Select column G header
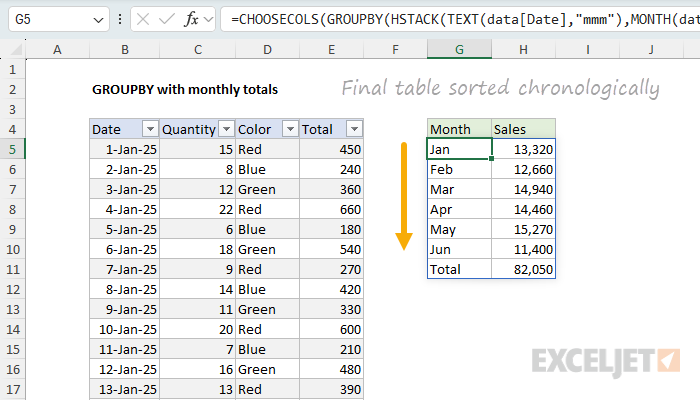700x400 pixels. tap(459, 50)
